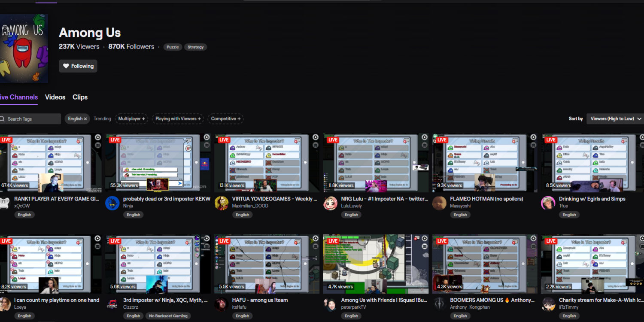Open itsHafu profile avatar
The image size is (644, 322).
(x=222, y=304)
